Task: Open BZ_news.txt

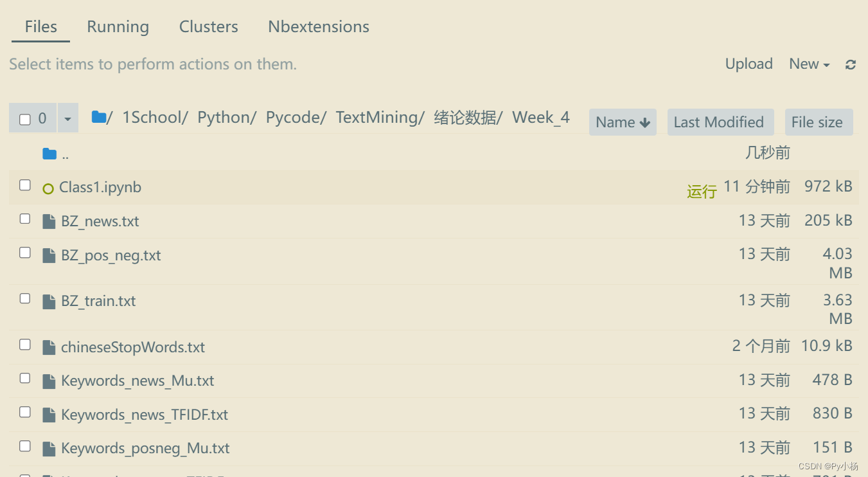Action: [100, 222]
